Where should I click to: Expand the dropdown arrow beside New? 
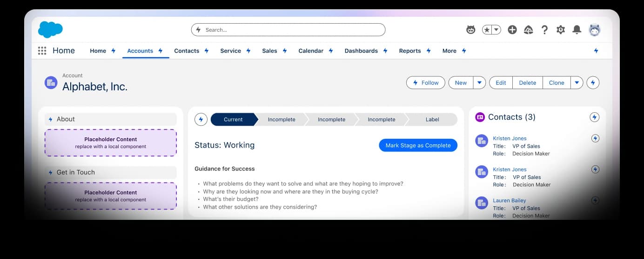[480, 82]
